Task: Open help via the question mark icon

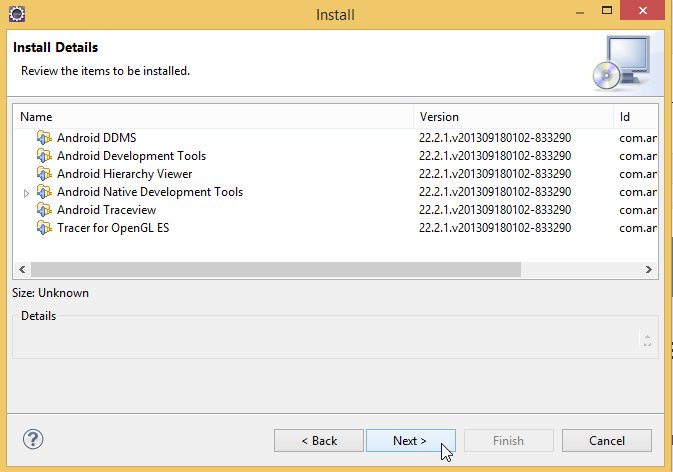Action: (x=33, y=439)
